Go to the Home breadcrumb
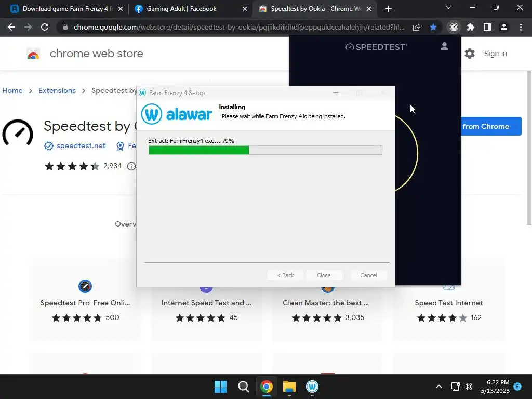The image size is (532, 399). point(12,90)
